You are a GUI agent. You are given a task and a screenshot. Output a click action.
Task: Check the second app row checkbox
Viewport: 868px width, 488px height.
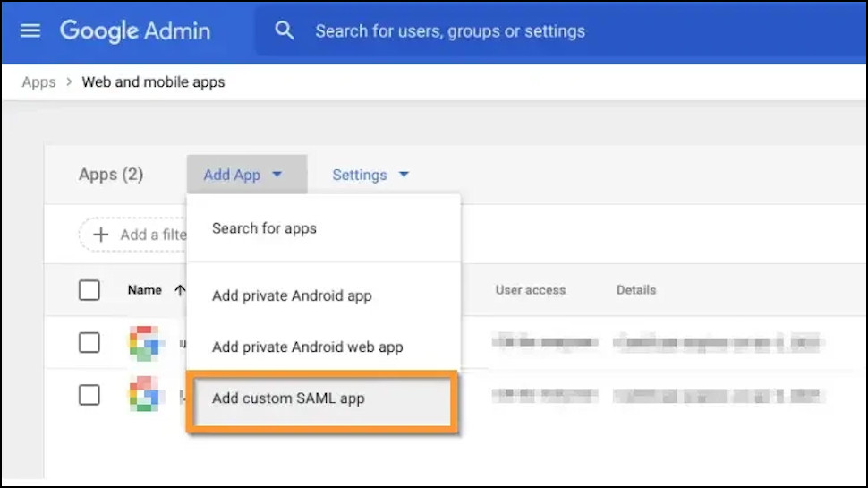pos(89,395)
